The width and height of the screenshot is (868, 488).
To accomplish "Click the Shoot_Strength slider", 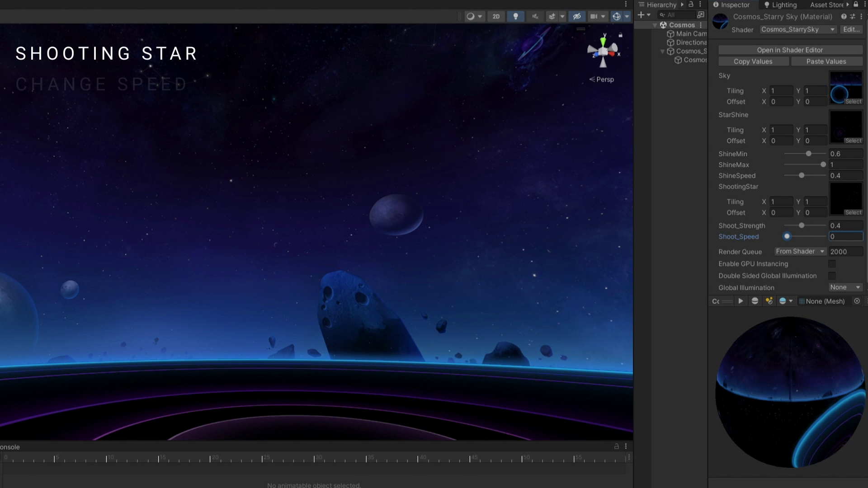I will click(x=805, y=225).
